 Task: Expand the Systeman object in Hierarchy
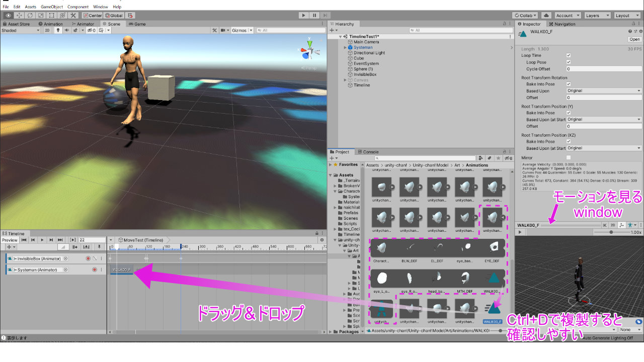345,47
